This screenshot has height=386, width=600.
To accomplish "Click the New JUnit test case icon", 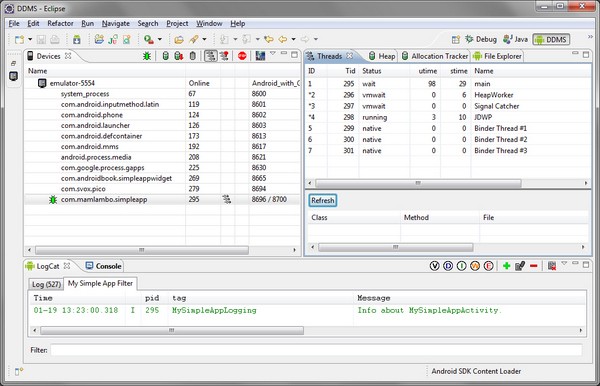I will (113, 39).
